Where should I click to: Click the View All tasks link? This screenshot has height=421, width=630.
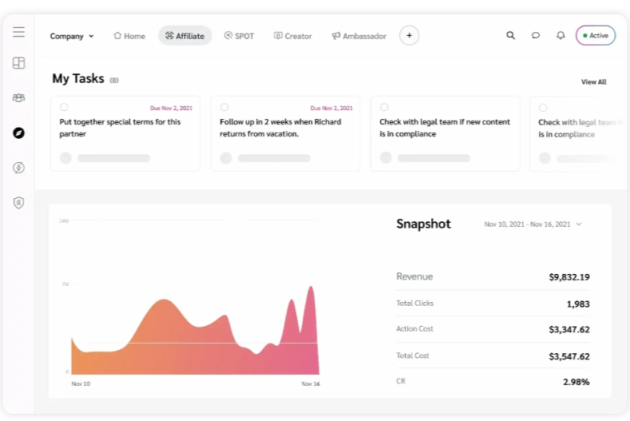point(593,82)
